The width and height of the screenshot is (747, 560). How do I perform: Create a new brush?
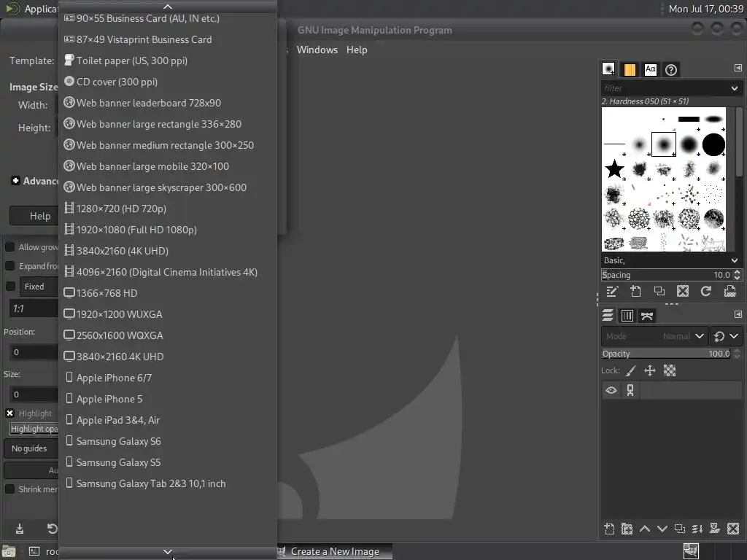coord(635,292)
